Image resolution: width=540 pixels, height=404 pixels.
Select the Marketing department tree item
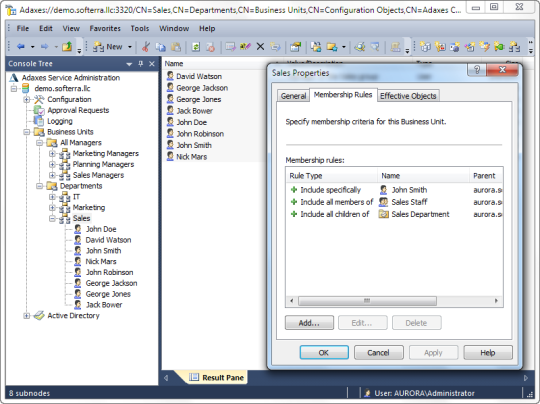89,207
